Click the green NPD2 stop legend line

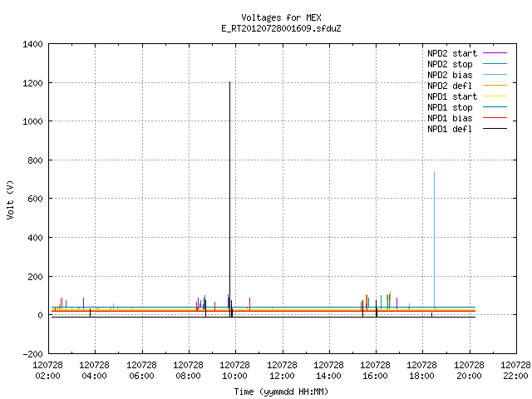click(495, 64)
